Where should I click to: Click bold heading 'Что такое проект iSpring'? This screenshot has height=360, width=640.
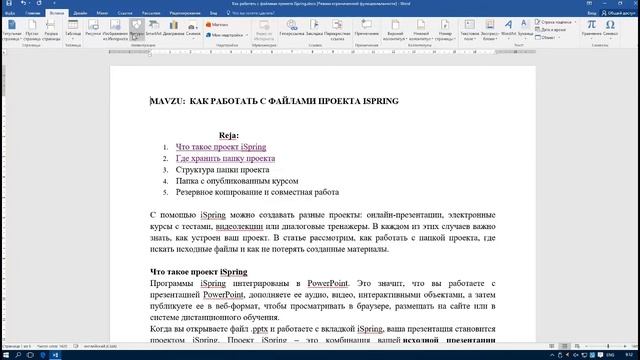point(199,272)
